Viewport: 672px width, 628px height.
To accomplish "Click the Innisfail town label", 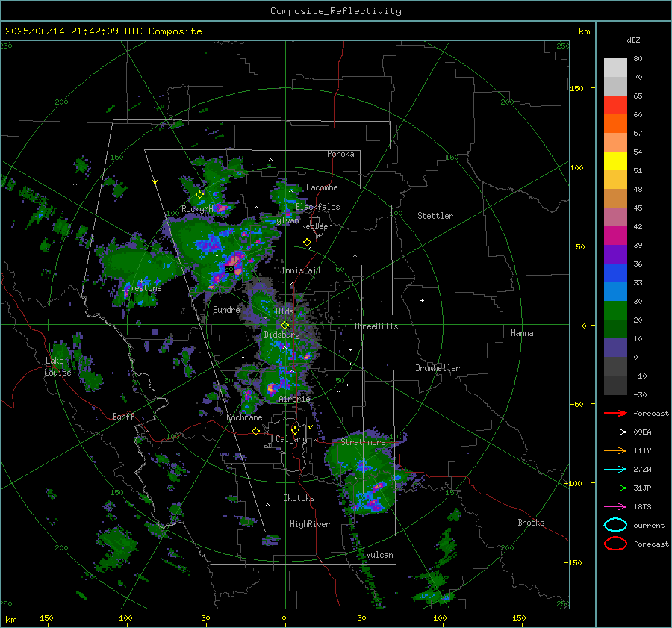I will 301,270.
